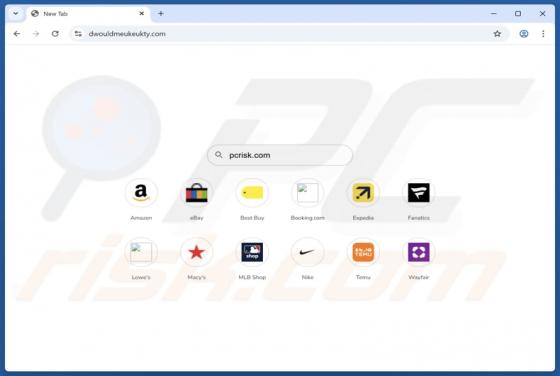560x376 pixels.
Task: Click the Nike label text
Action: [308, 277]
